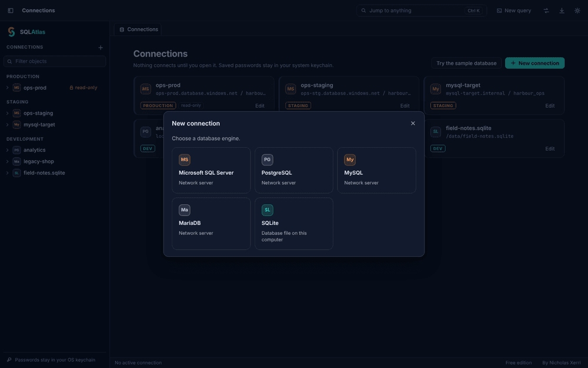Click the Ctrl K shortcut badge
588x368 pixels.
[x=473, y=11]
